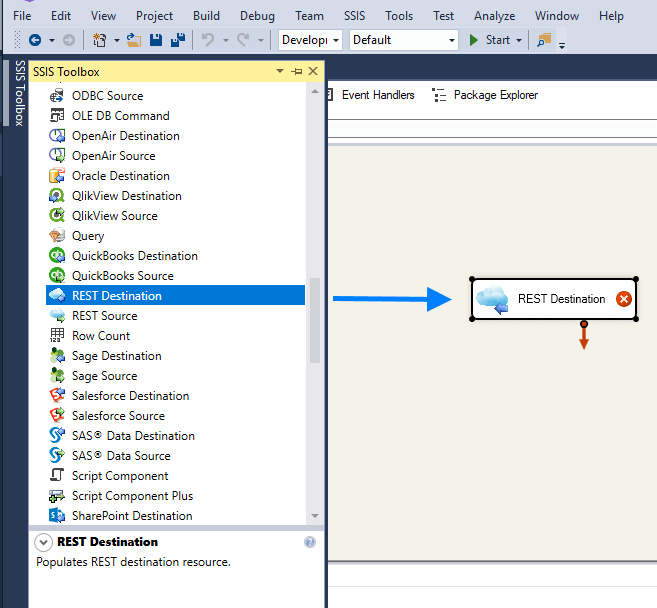The width and height of the screenshot is (657, 608).
Task: Choose the SharePoint Destination item
Action: click(131, 516)
